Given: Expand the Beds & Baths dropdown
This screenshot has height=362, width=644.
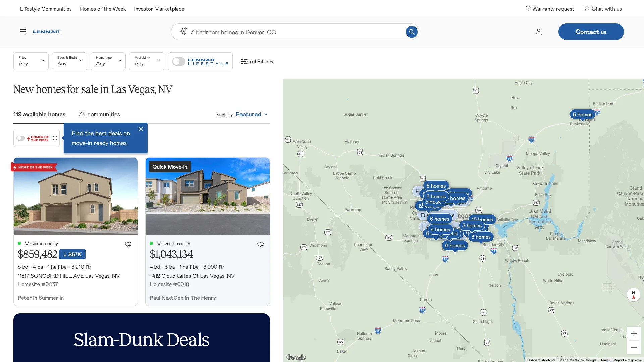Looking at the screenshot, I should coord(69,61).
